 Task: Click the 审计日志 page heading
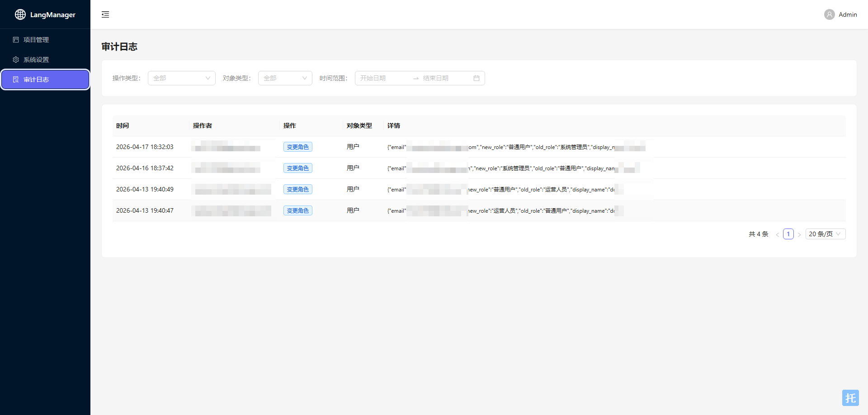[x=119, y=47]
